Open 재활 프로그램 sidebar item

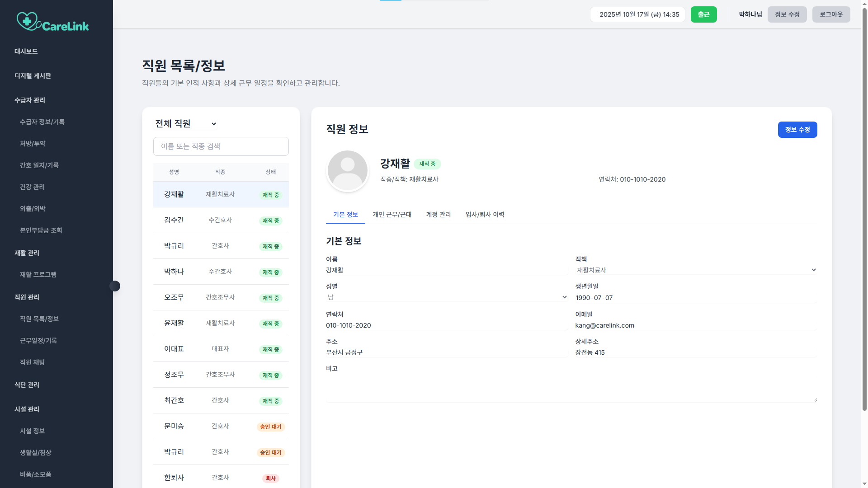38,275
